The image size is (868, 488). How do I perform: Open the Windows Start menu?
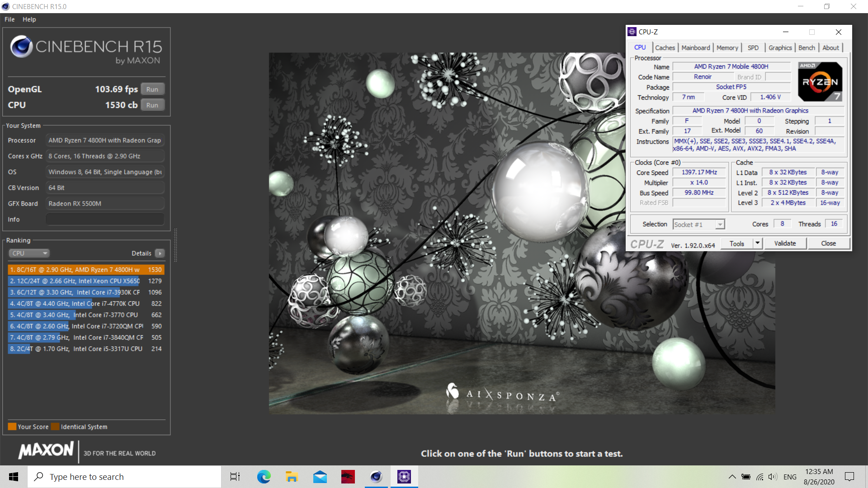(14, 477)
